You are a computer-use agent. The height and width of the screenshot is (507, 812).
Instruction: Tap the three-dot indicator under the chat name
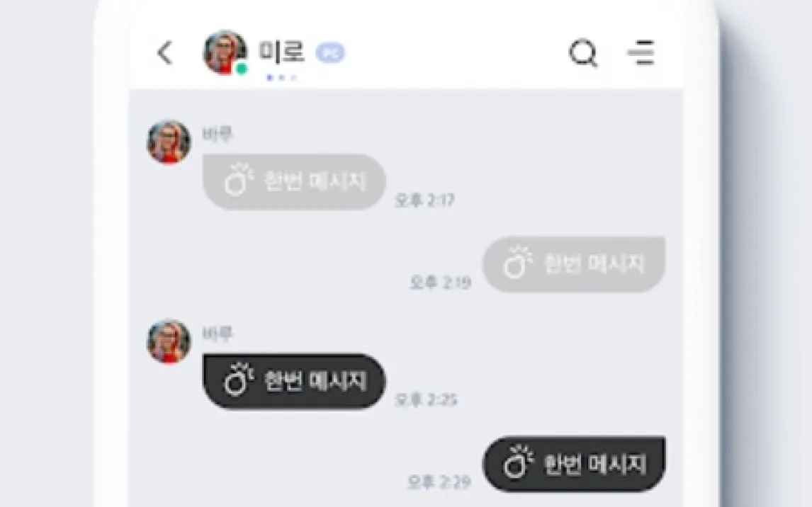(281, 78)
